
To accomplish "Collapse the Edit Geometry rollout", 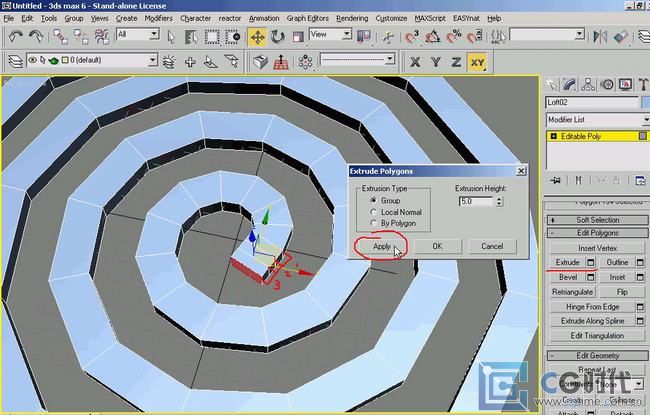I will pos(597,356).
